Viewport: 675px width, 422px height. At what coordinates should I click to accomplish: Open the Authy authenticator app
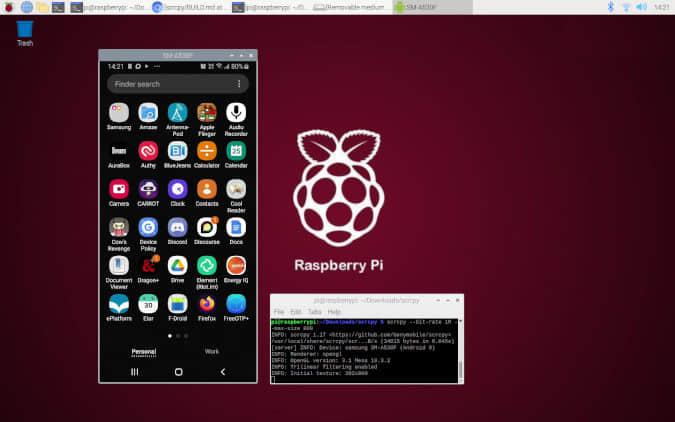148,150
